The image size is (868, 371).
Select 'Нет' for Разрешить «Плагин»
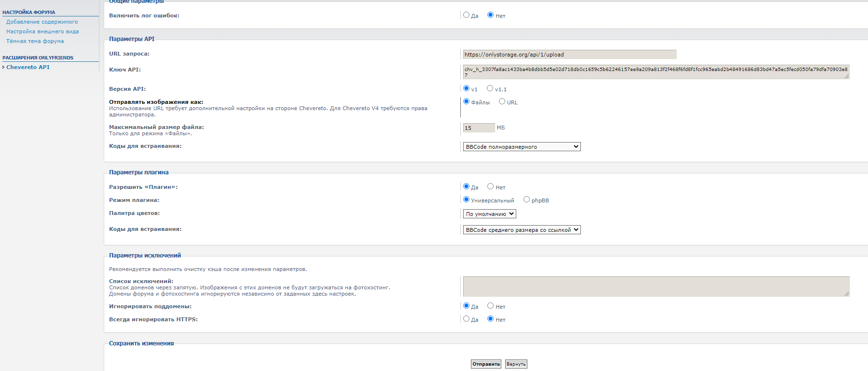[490, 186]
